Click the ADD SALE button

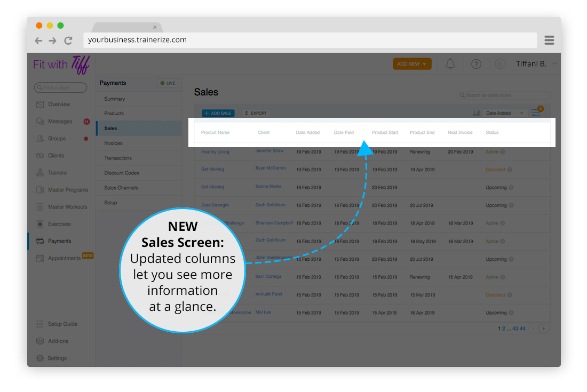point(218,114)
